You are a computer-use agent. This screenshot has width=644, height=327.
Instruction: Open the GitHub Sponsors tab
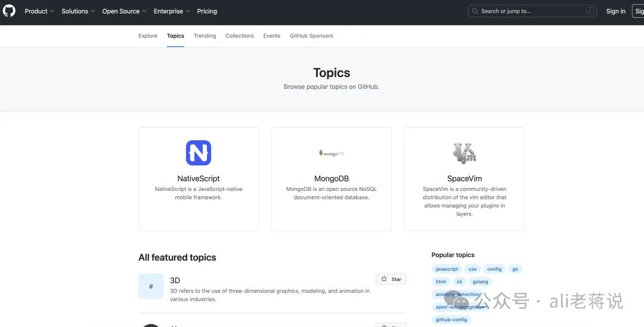[311, 36]
